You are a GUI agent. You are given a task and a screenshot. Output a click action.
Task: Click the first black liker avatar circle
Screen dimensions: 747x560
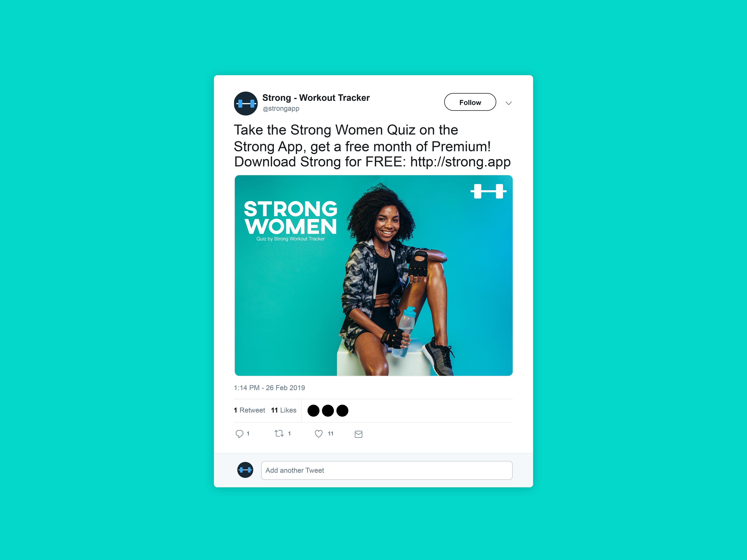pos(313,410)
